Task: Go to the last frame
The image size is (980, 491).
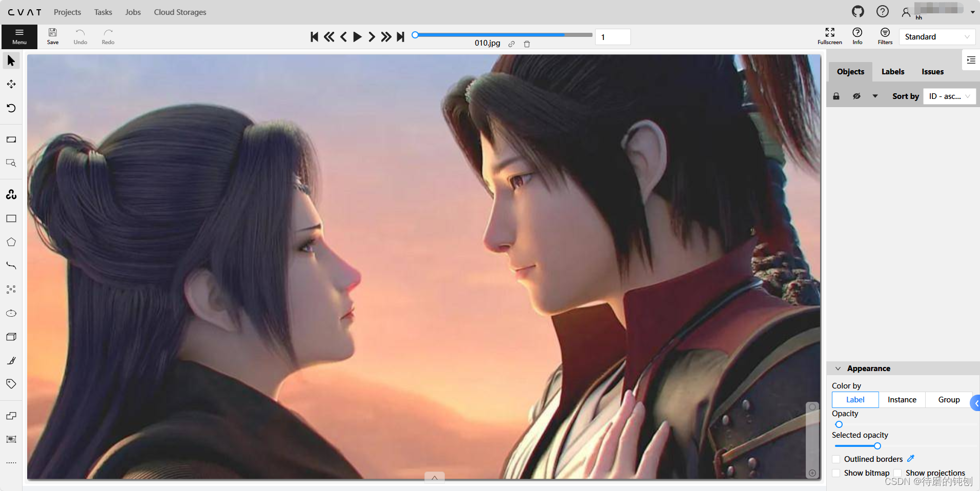Action: click(x=400, y=37)
